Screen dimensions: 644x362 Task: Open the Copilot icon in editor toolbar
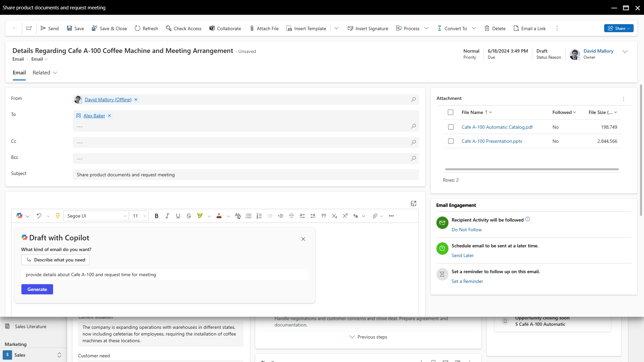pyautogui.click(x=19, y=216)
